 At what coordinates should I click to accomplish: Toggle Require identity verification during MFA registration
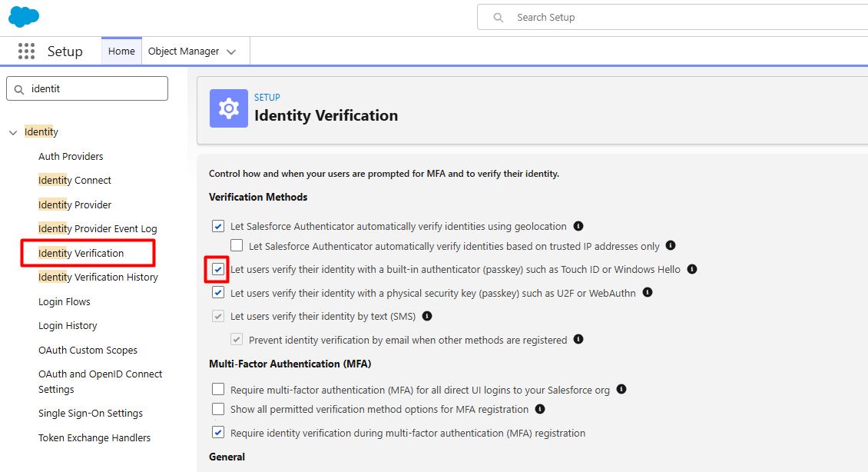[x=218, y=433]
